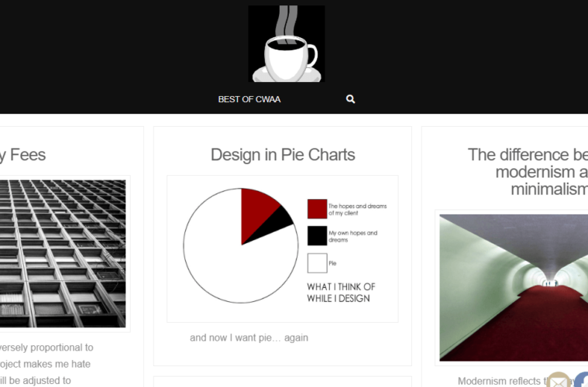Click the 'versely proportional to' excerpt text
This screenshot has height=387, width=588.
[46, 348]
